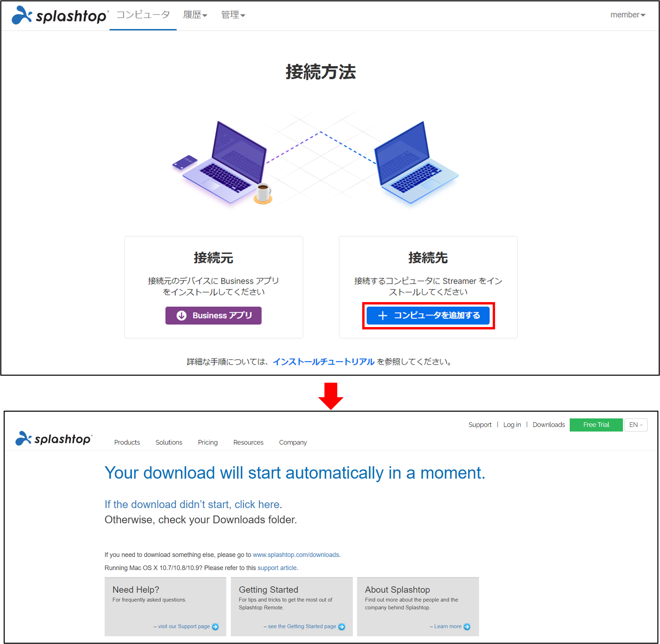Click the green Free Trial button
660x644 pixels.
(596, 425)
